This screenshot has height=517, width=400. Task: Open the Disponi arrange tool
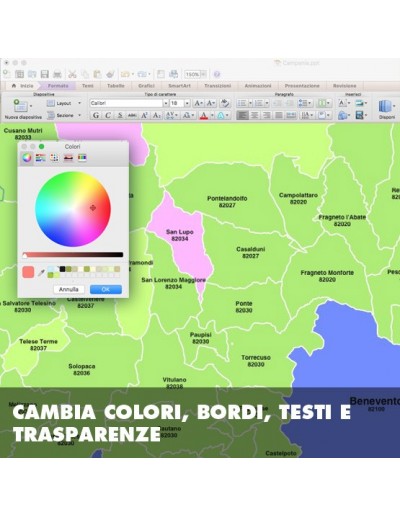pos(387,109)
